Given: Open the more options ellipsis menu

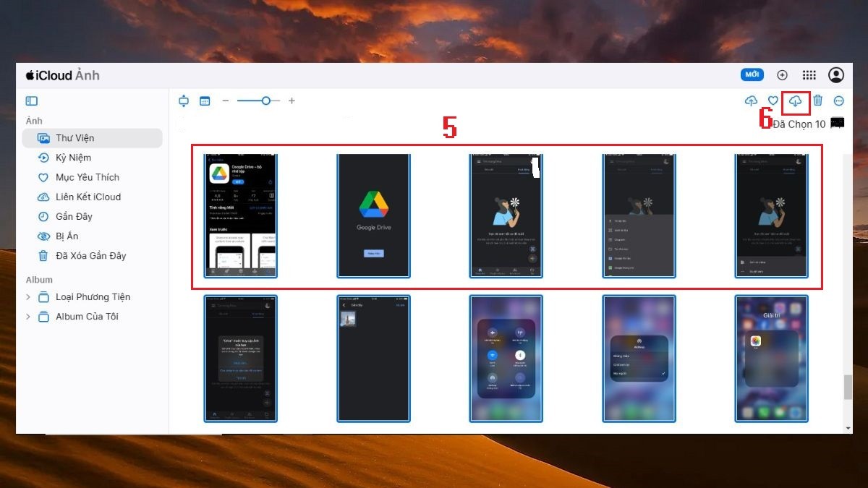Looking at the screenshot, I should (839, 101).
